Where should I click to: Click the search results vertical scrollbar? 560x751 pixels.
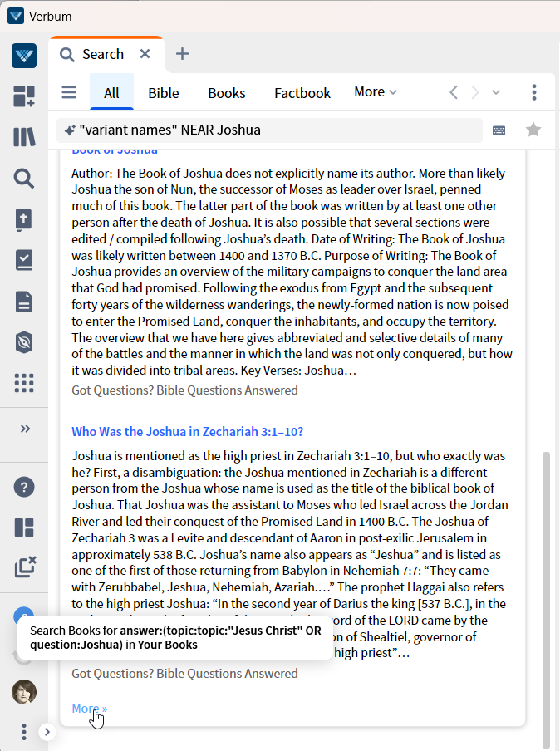tap(546, 599)
